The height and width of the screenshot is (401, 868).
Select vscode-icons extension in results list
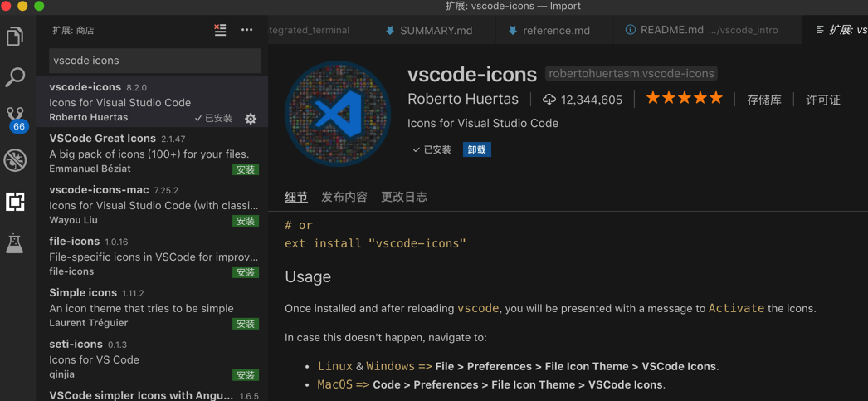coord(152,101)
